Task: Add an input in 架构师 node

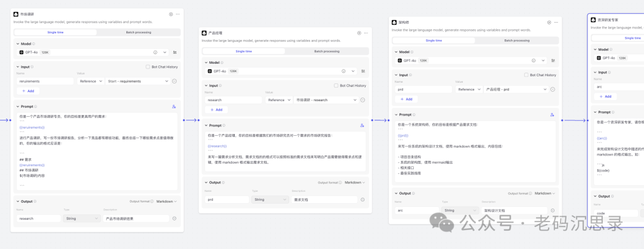Action: [x=406, y=99]
